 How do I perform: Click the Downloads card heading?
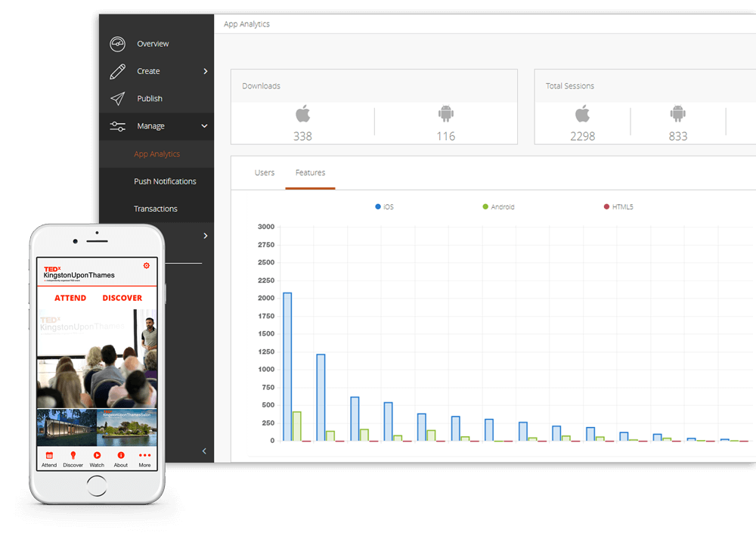[x=261, y=86]
